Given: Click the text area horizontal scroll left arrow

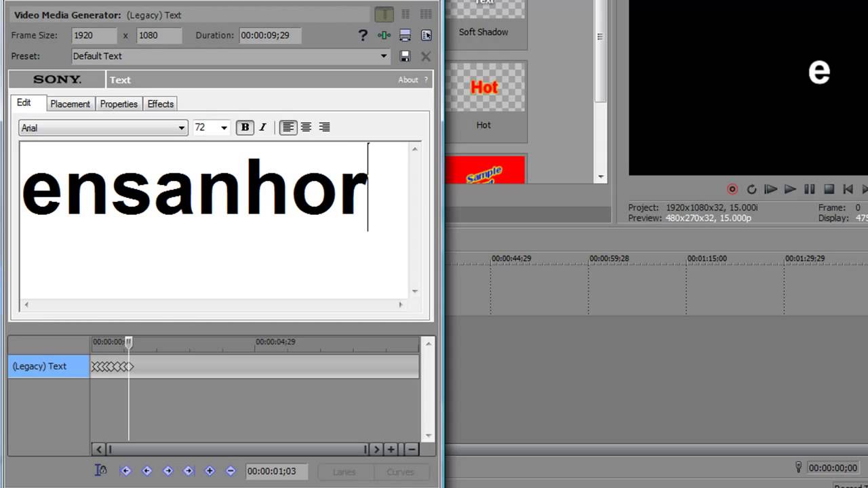Looking at the screenshot, I should (x=26, y=305).
